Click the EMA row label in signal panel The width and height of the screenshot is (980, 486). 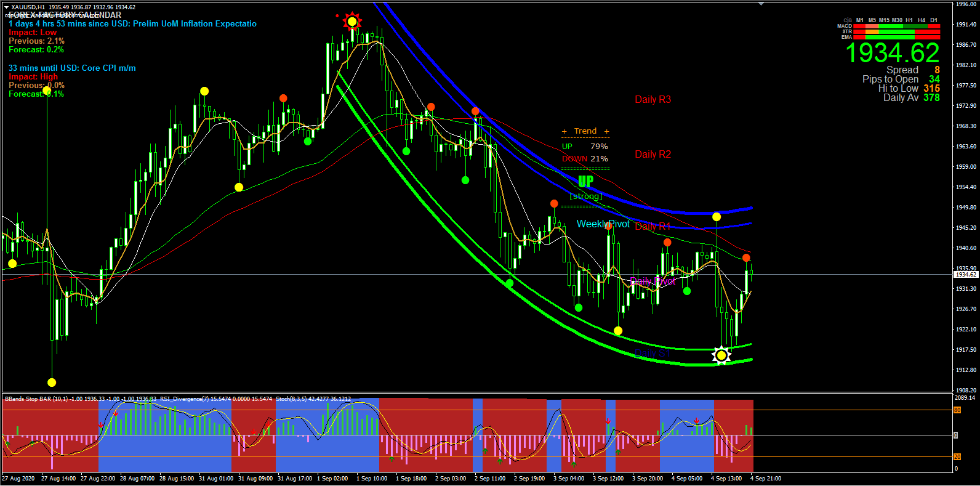click(x=846, y=38)
